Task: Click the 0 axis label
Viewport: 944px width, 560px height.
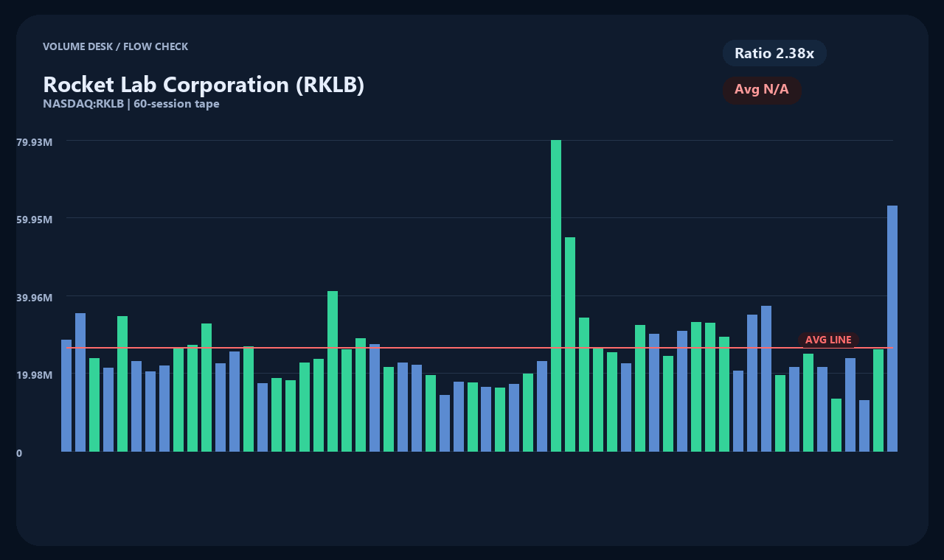Action: point(19,453)
